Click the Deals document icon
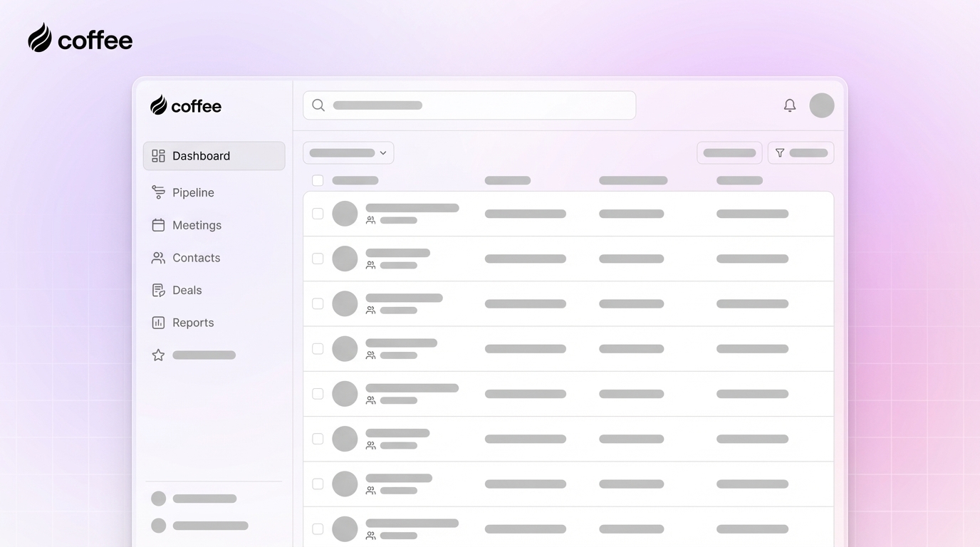980x547 pixels. point(158,290)
